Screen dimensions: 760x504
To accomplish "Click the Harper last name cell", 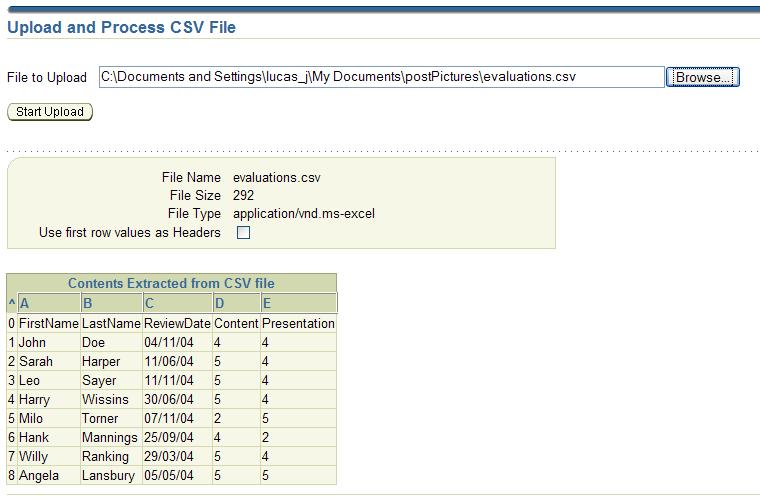I will click(101, 362).
